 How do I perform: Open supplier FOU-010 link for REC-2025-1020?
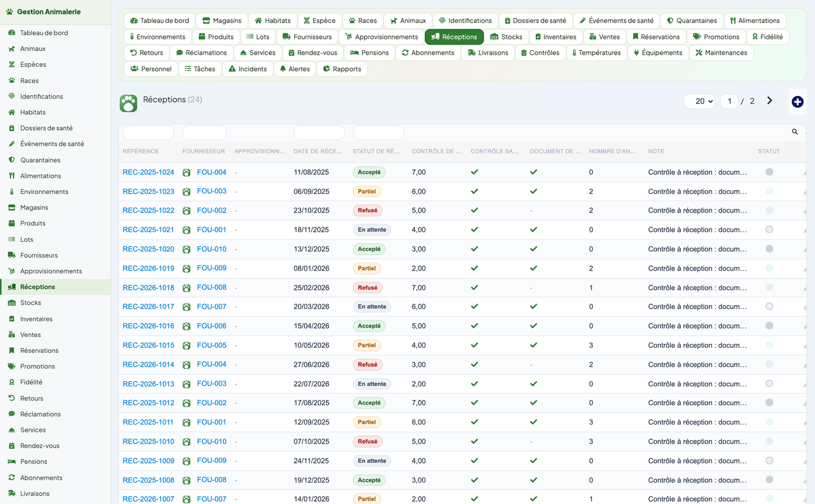[x=212, y=249]
